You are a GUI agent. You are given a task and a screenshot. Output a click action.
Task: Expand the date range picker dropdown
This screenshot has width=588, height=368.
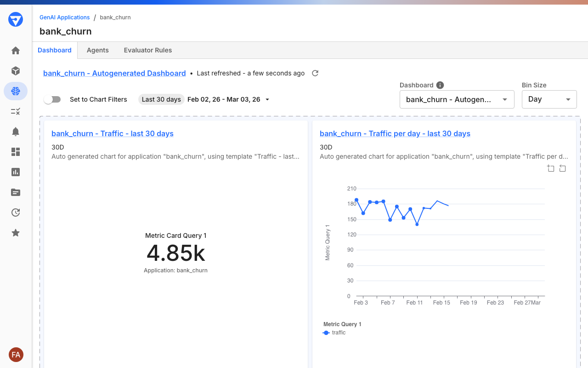(x=267, y=99)
